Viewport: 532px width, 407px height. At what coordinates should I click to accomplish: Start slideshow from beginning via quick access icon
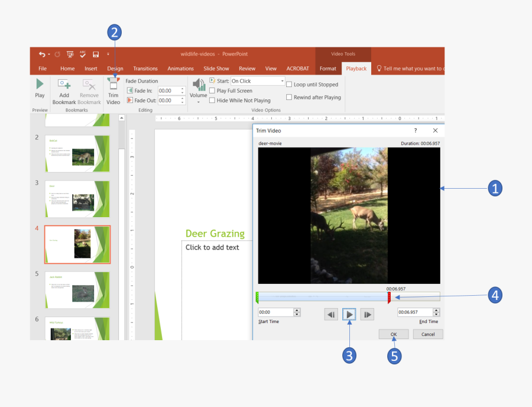70,54
